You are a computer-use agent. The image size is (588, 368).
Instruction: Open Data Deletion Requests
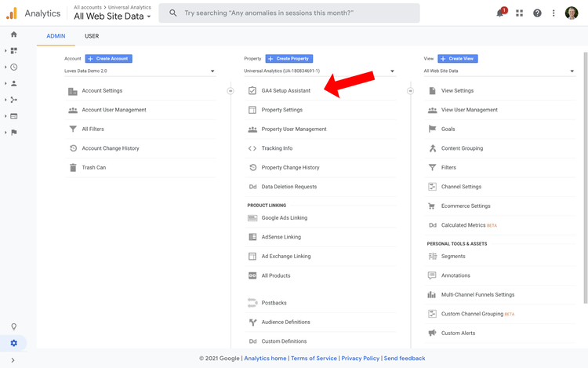pos(289,187)
